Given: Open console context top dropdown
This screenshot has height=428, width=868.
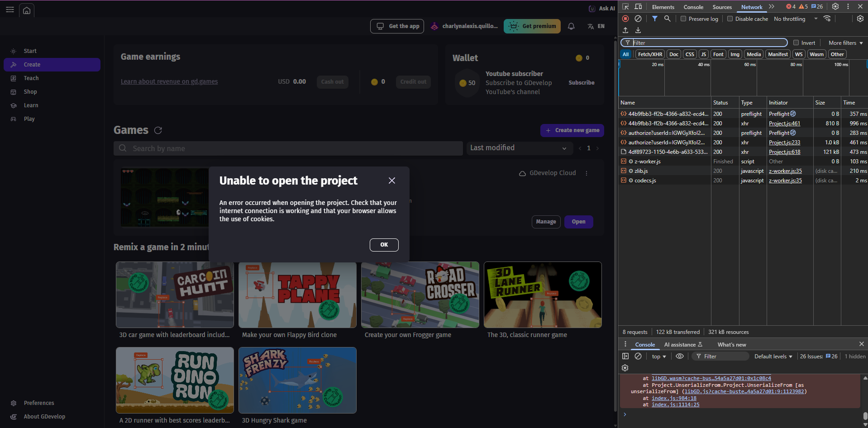Looking at the screenshot, I should click(659, 356).
